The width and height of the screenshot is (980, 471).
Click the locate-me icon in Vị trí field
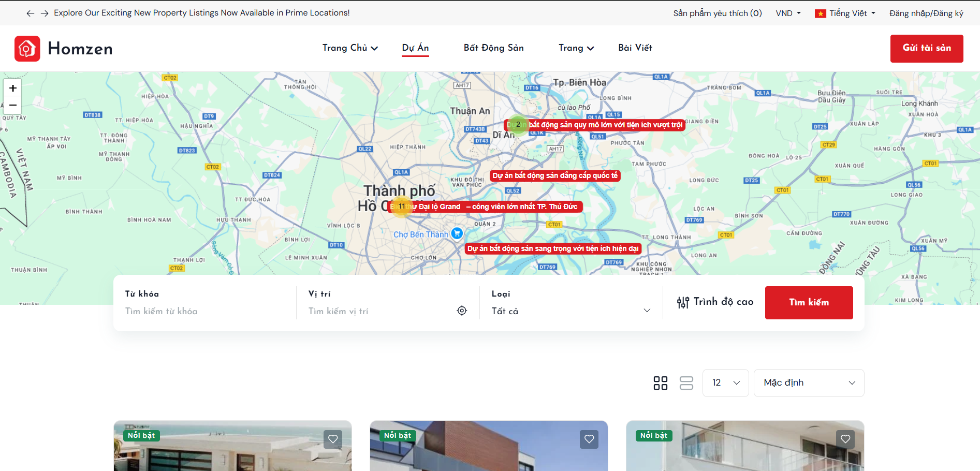point(462,311)
